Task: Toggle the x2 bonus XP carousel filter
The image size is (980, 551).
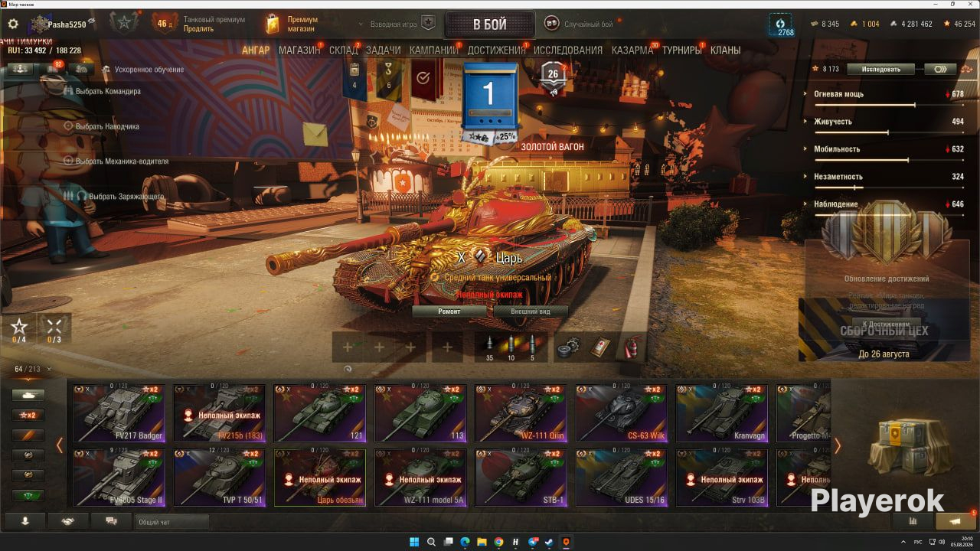Action: 28,415
